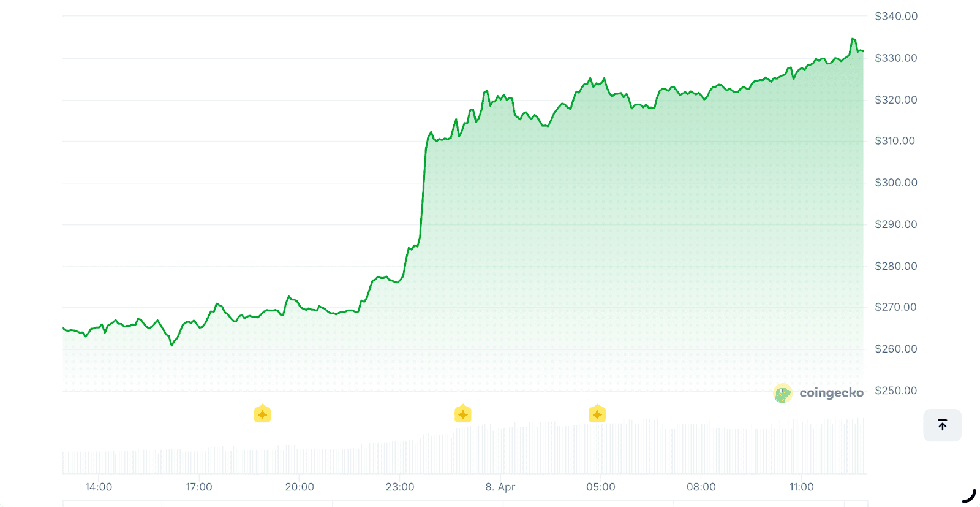980x507 pixels.
Task: Click the 08:00 time axis label
Action: click(701, 487)
